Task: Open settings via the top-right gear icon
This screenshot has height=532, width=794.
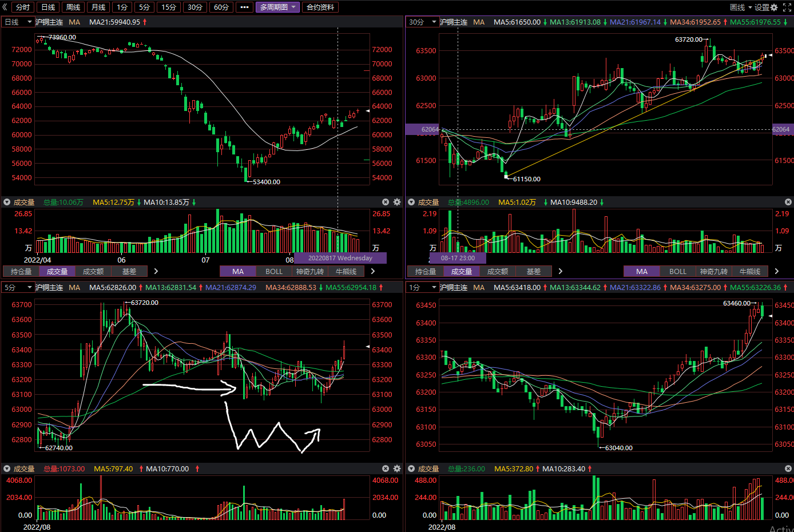Action: coord(774,7)
